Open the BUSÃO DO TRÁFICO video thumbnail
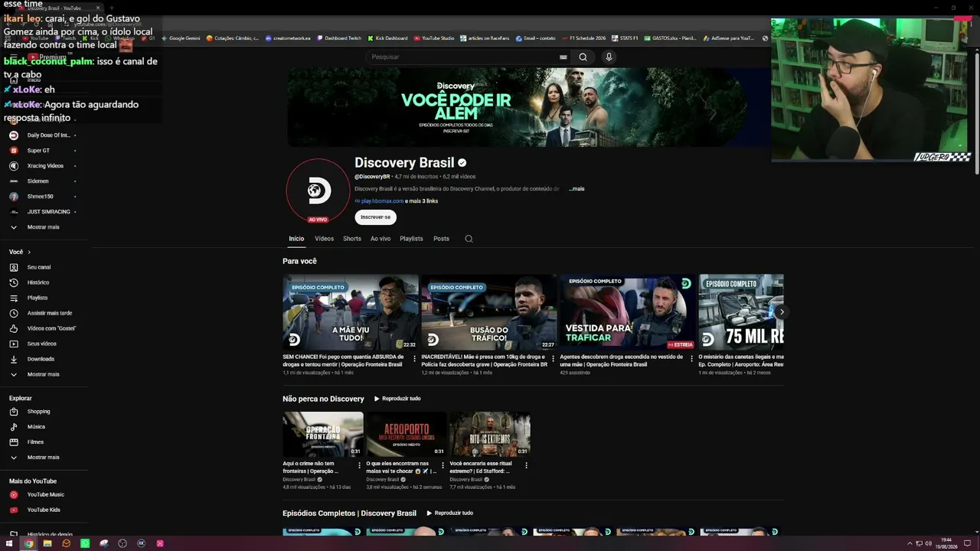Viewport: 980px width, 551px height. click(489, 312)
